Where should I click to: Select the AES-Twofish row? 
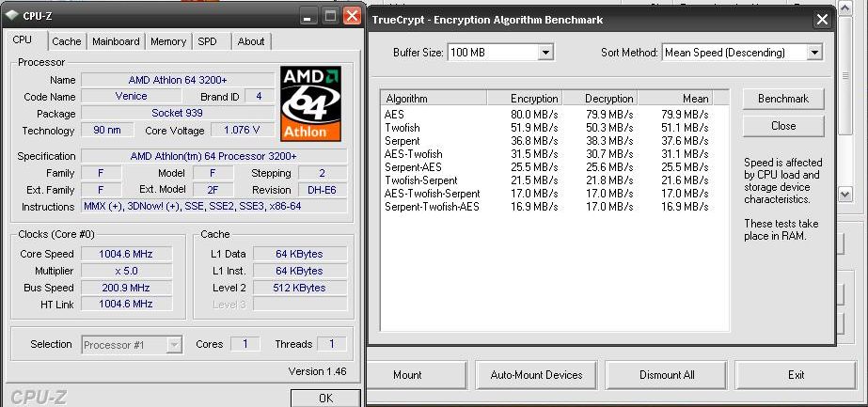[x=547, y=154]
